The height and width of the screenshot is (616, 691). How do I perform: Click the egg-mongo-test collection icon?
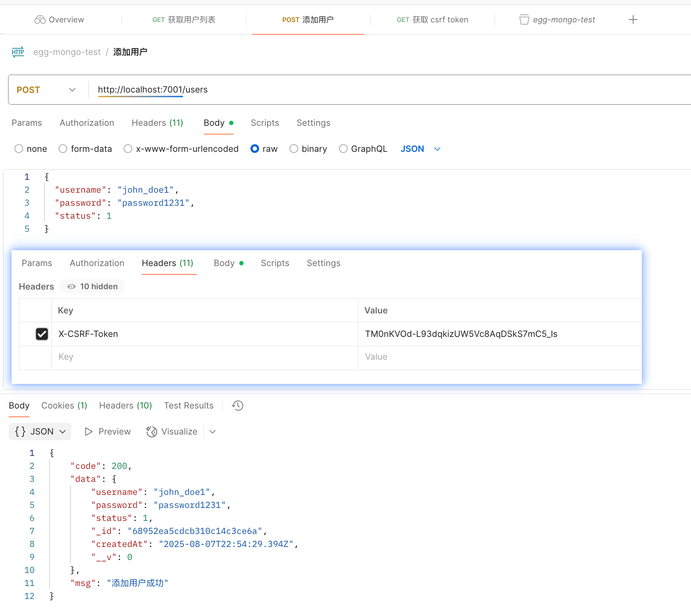point(524,20)
